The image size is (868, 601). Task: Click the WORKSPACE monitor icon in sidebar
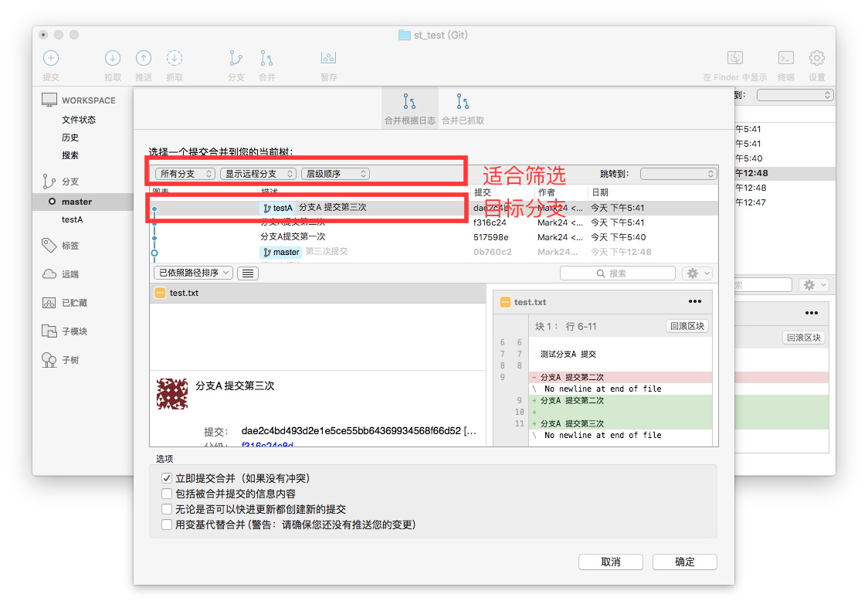49,100
